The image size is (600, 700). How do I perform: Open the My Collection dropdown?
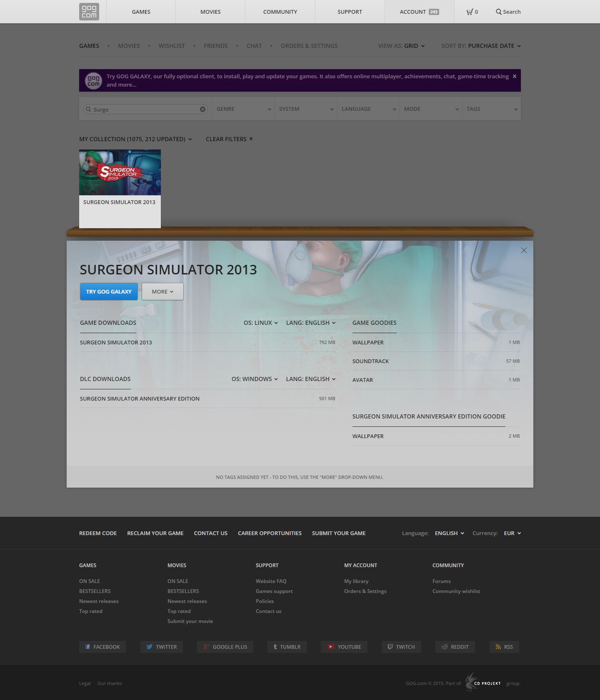pos(135,139)
